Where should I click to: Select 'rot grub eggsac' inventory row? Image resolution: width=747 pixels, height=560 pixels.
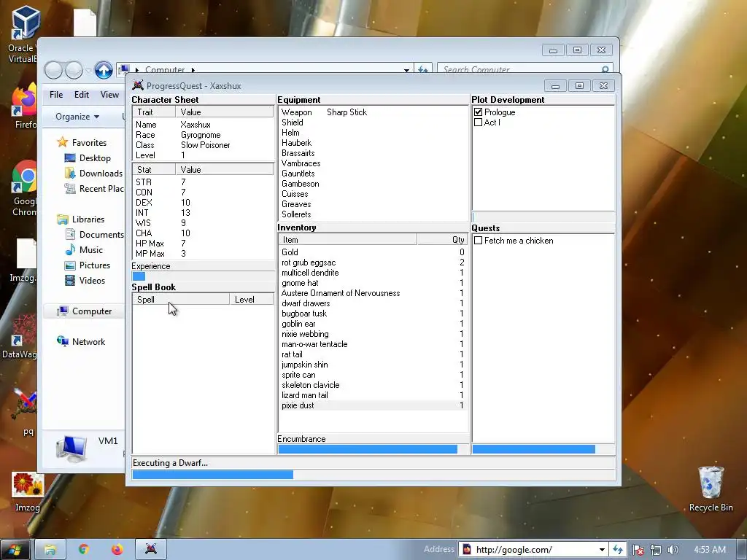pos(372,262)
